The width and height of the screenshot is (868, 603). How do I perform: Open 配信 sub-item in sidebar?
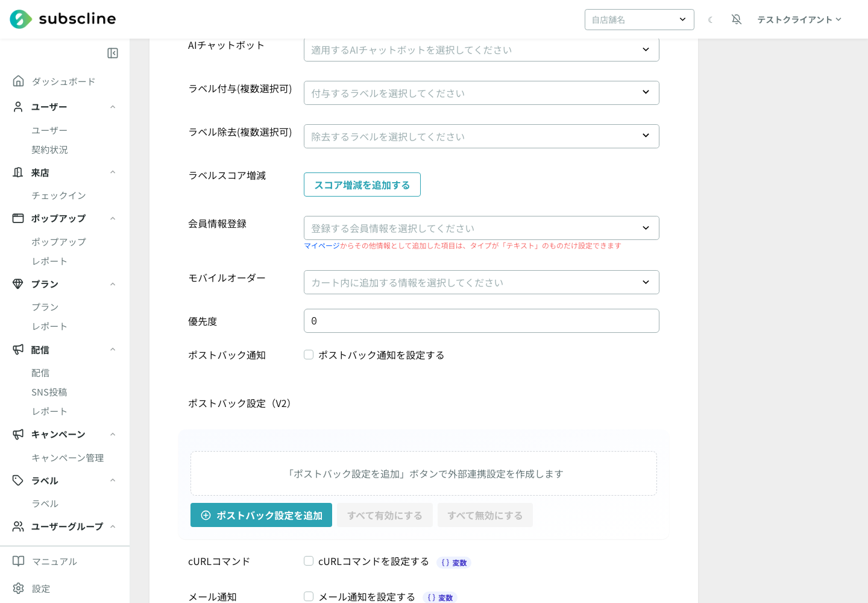40,373
